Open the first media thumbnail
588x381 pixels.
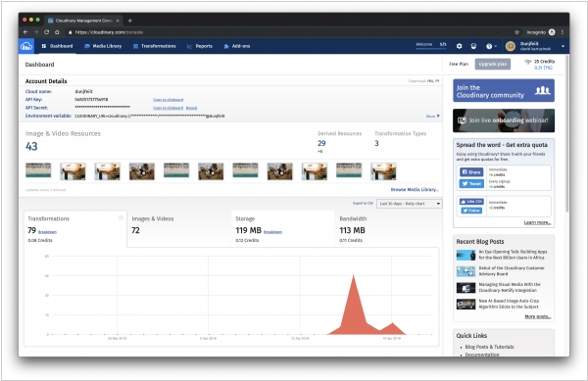[38, 170]
